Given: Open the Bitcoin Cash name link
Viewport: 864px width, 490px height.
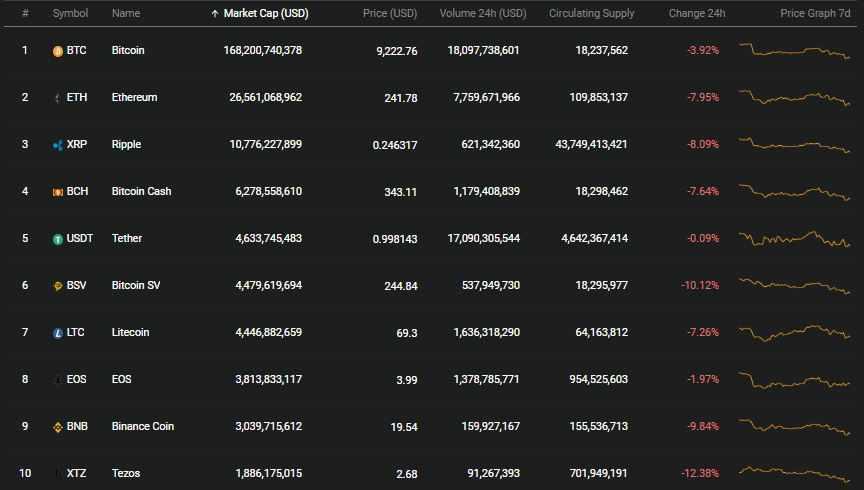Looking at the screenshot, I should (x=142, y=191).
